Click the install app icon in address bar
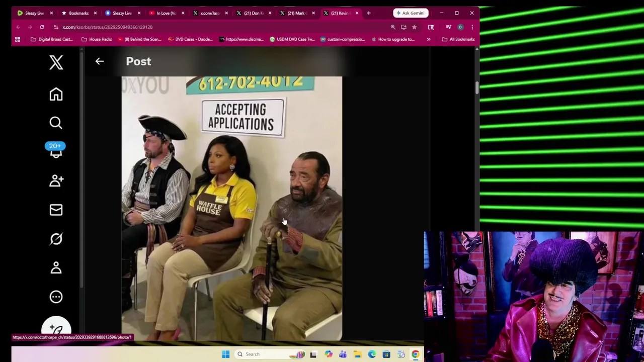This screenshot has height=362, width=644. tap(404, 27)
